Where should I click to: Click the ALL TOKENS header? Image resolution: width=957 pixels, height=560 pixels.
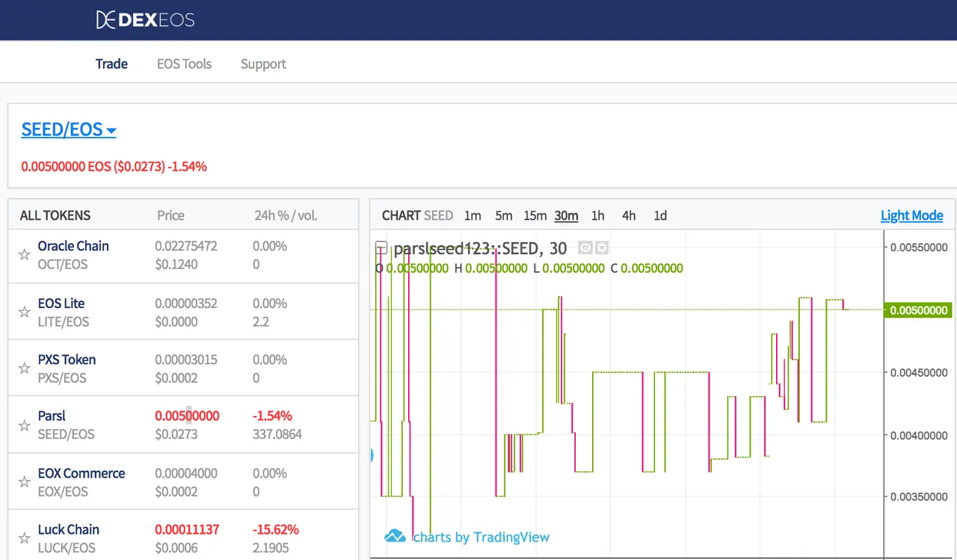pos(55,215)
